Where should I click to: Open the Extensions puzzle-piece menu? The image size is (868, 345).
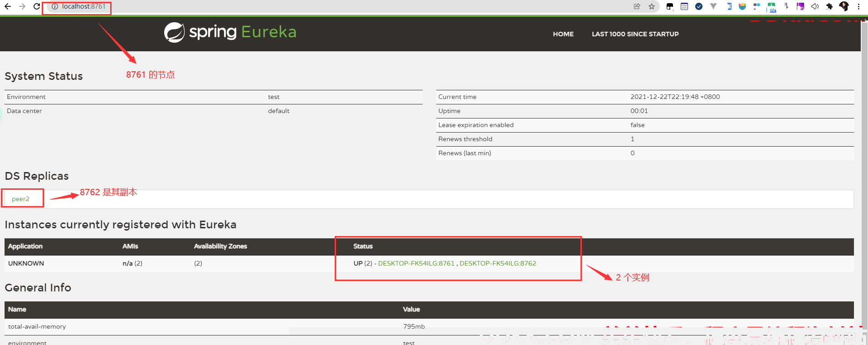click(829, 6)
